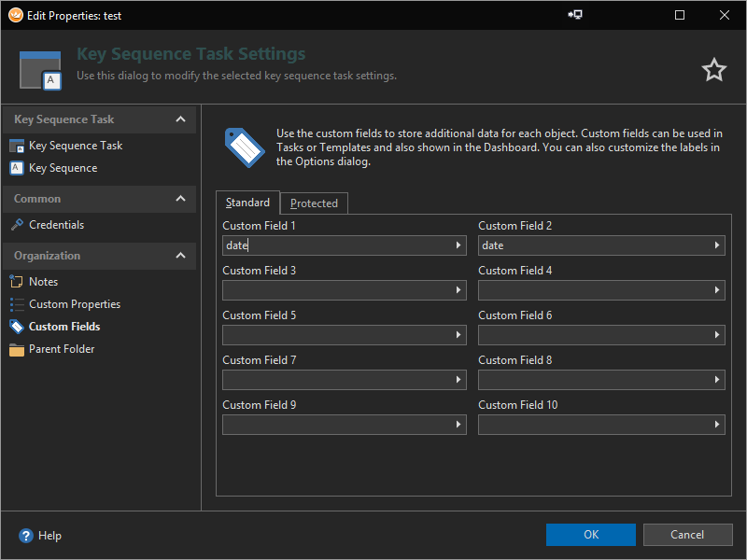Click the Credentials key icon

pyautogui.click(x=17, y=225)
